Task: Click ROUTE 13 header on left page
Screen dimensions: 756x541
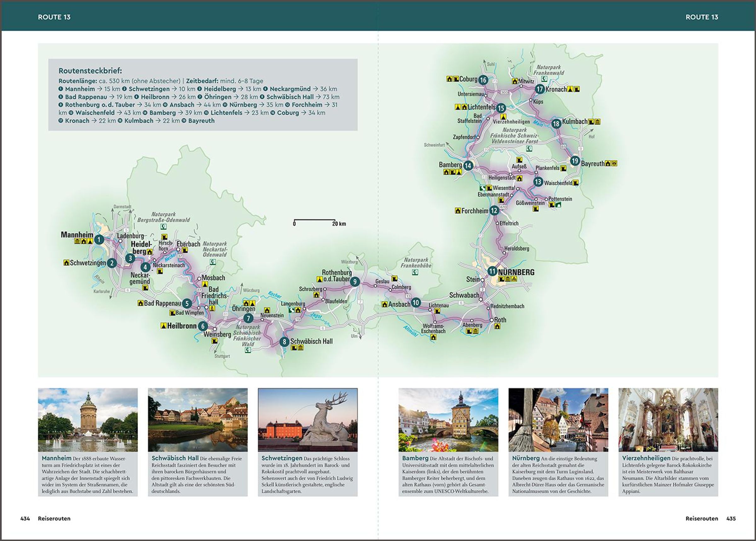Action: point(54,17)
